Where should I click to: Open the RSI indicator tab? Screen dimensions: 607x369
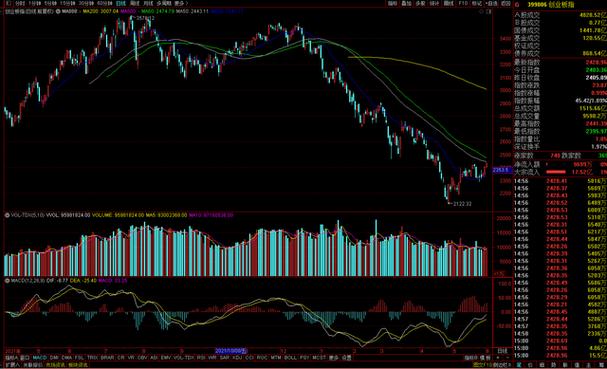(x=201, y=357)
